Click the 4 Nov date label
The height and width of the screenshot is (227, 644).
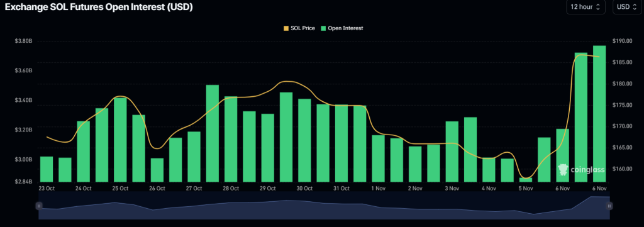point(489,189)
